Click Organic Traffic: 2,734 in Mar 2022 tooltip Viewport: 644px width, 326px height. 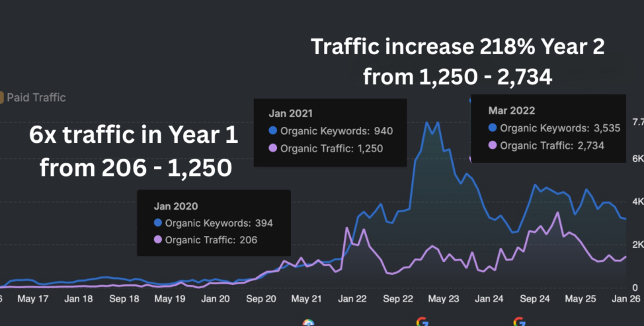551,145
